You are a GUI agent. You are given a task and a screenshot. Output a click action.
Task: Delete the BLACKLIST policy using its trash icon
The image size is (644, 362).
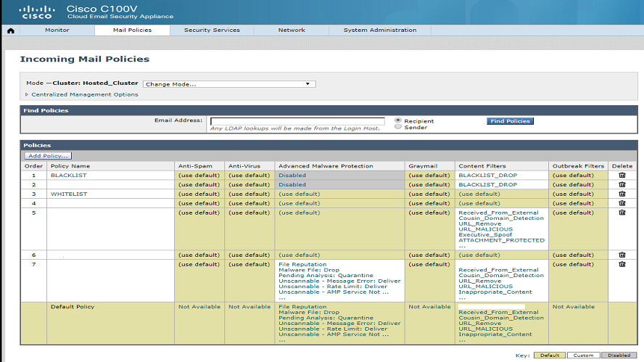tap(622, 176)
